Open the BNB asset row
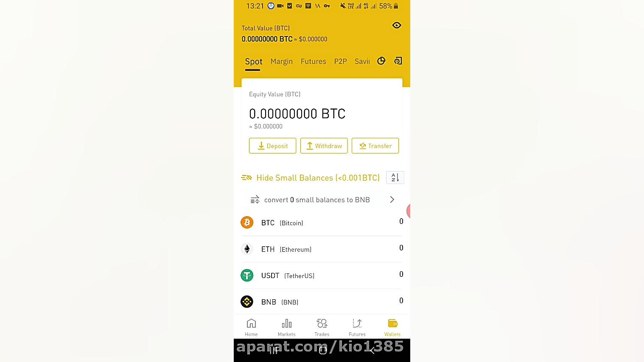 click(x=322, y=302)
